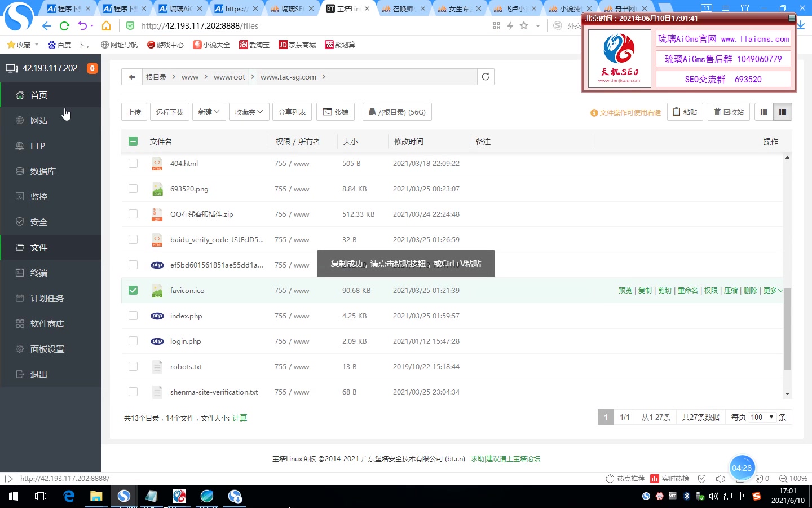Click the 计划任务 sidebar icon item
Viewport: 812px width, 508px height.
click(51, 298)
